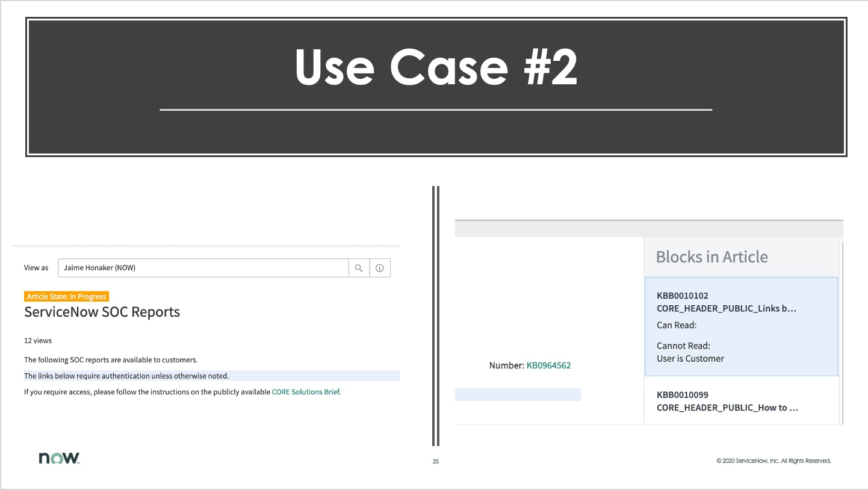Screen dimensions: 868x490
Task: Click the View as field showing Jaime Honaker (NOW)
Action: coord(203,268)
